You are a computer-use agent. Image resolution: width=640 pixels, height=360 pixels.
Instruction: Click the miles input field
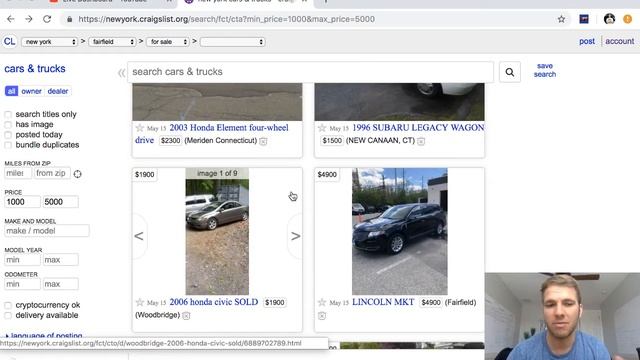(18, 173)
